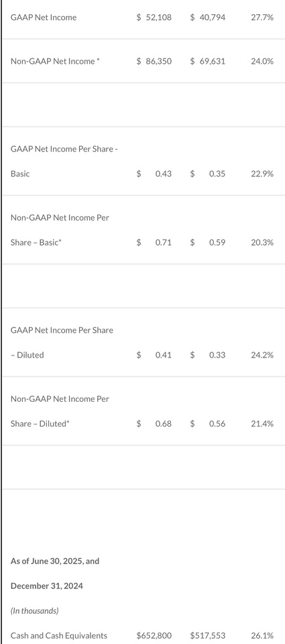The height and width of the screenshot is (644, 285).
Task: Select the 24.0% Non-GAAP growth figure
Action: pyautogui.click(x=262, y=62)
